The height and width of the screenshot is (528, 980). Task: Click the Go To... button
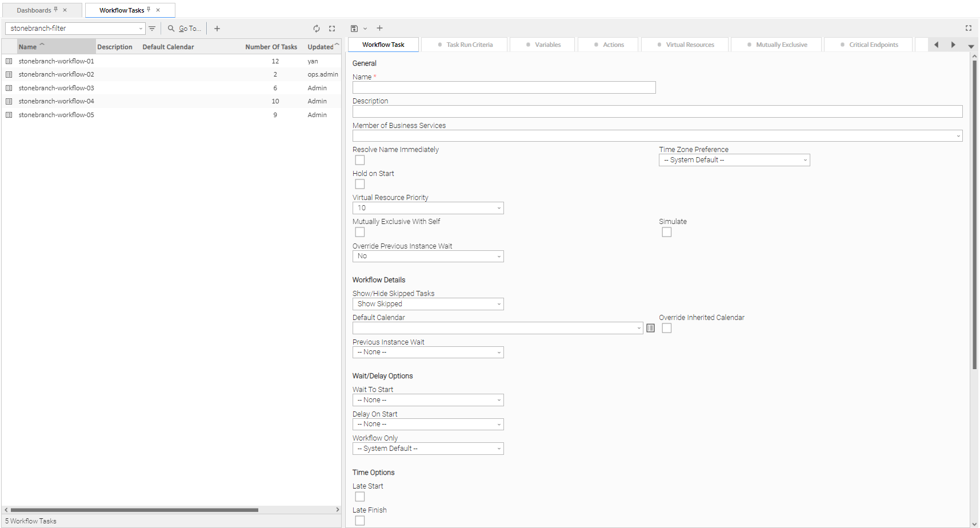coord(185,29)
